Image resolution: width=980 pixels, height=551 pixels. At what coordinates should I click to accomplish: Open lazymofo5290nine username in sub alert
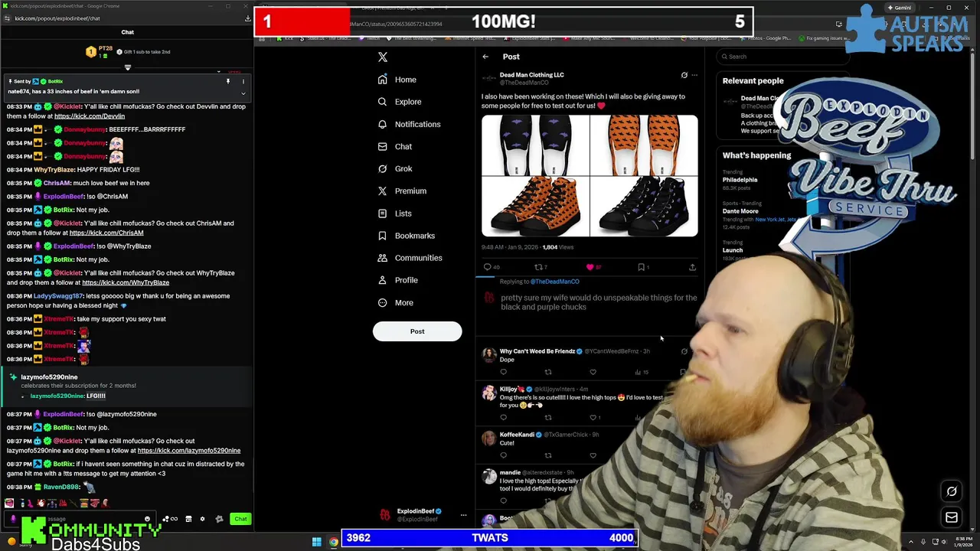49,377
